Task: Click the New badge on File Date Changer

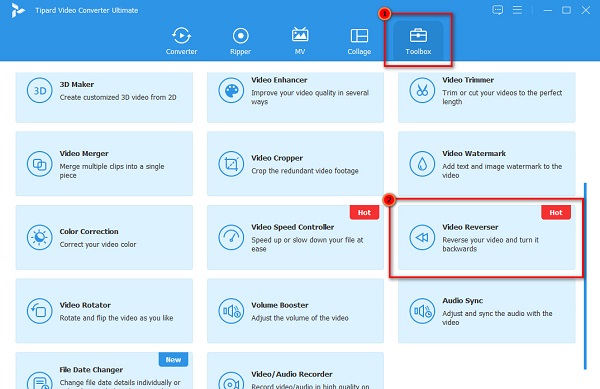Action: tap(173, 360)
